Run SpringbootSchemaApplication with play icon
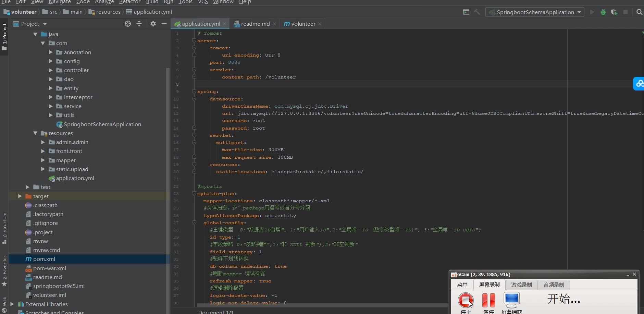Image resolution: width=644 pixels, height=314 pixels. [592, 12]
